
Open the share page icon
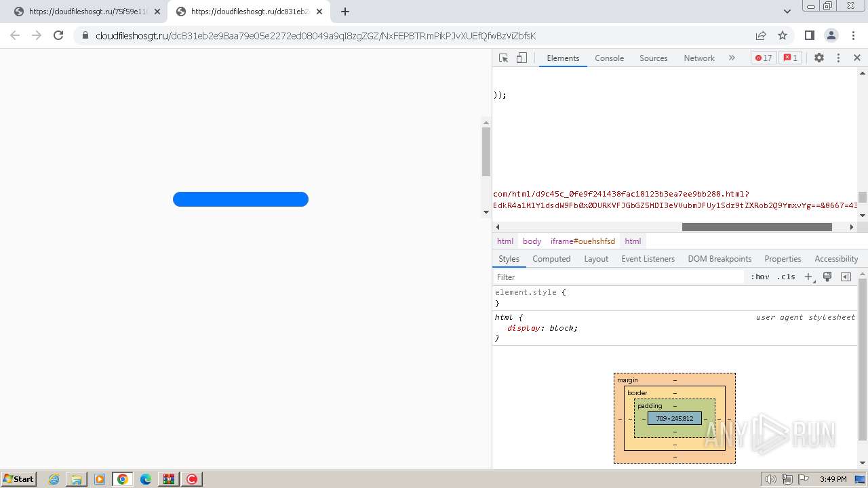tap(761, 36)
